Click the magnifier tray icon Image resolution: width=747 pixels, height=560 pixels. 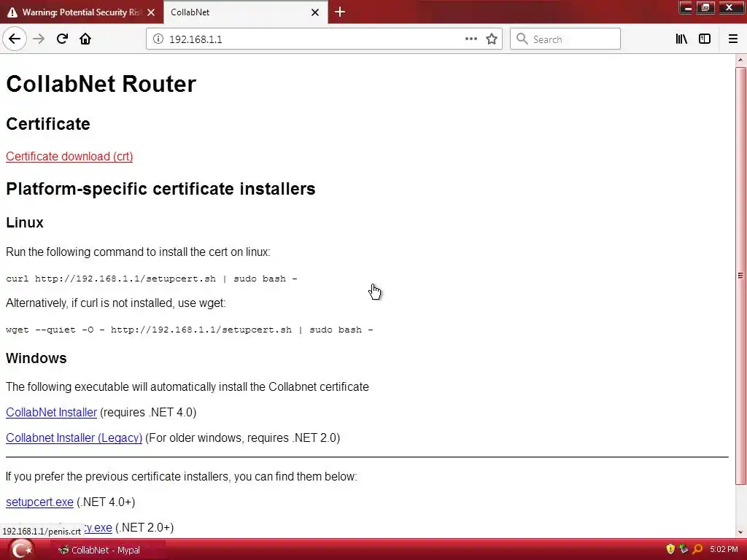point(697,550)
